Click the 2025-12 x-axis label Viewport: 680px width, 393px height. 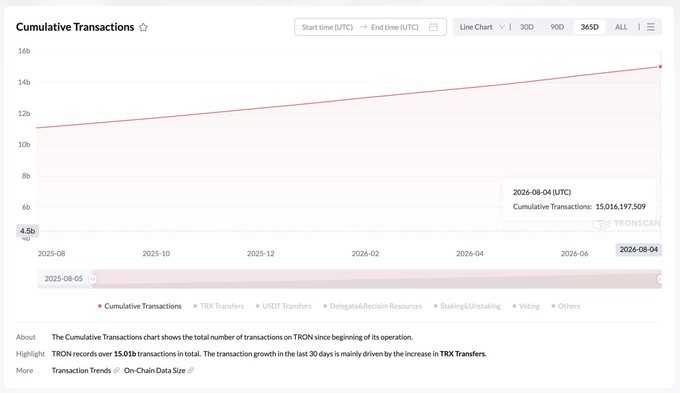pyautogui.click(x=261, y=253)
